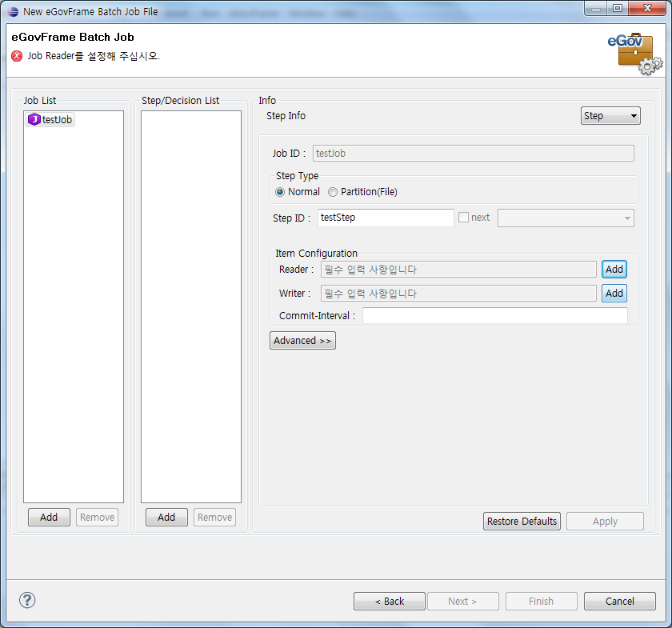This screenshot has width=672, height=628.
Task: Click the Commit-Interval input field
Action: click(495, 315)
